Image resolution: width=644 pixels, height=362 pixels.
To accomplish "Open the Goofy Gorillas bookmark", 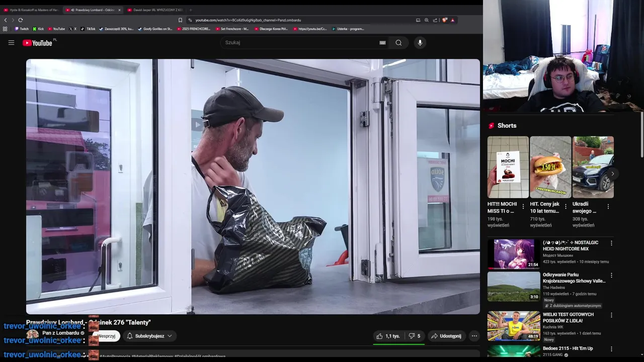I will click(155, 29).
